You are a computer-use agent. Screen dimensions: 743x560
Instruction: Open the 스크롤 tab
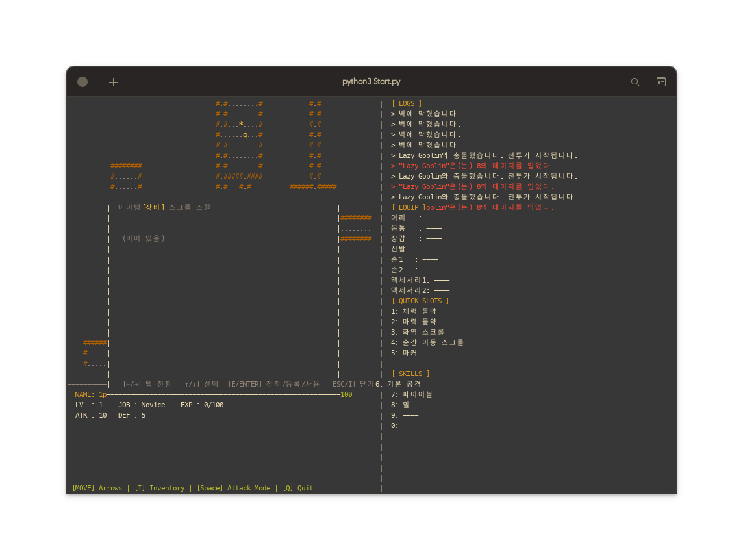pos(179,207)
